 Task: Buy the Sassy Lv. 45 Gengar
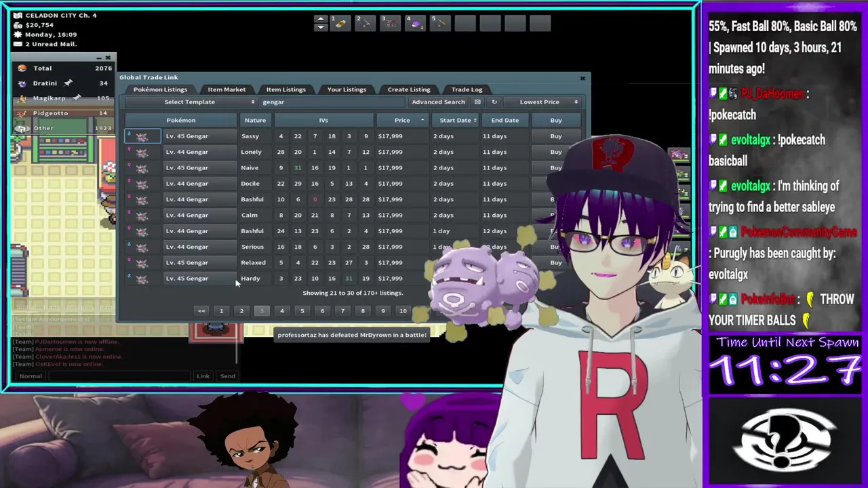pos(556,136)
